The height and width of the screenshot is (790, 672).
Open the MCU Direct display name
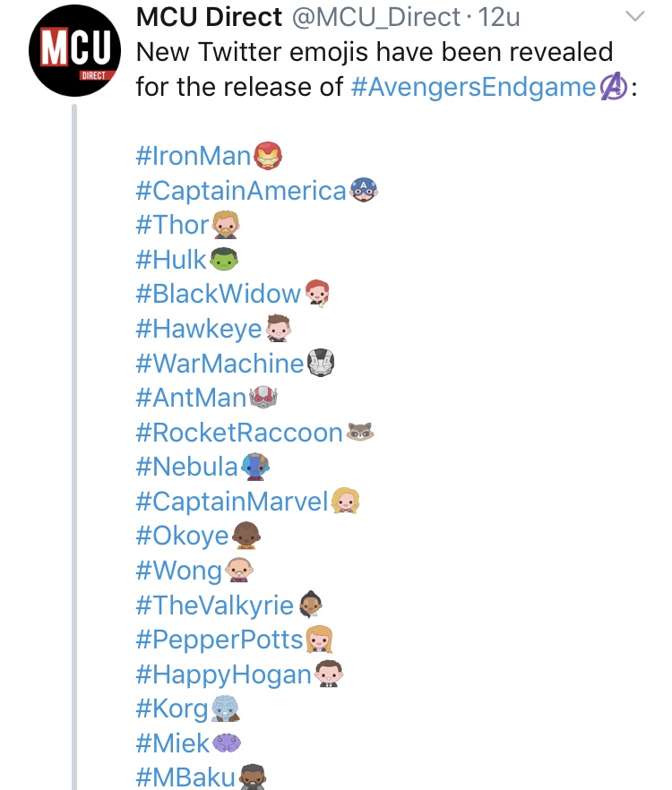click(x=209, y=17)
